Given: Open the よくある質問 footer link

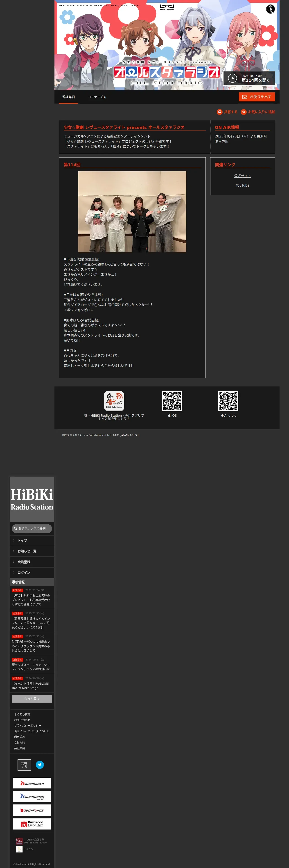Looking at the screenshot, I should [22, 714].
